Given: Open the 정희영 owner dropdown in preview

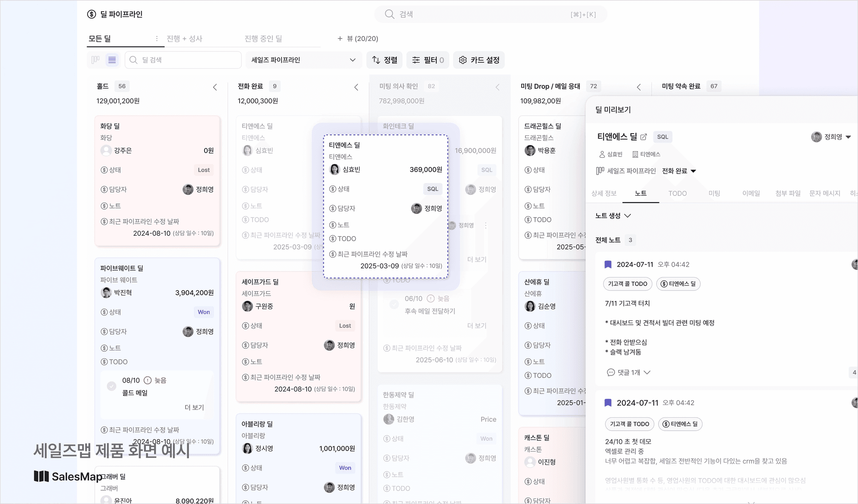Looking at the screenshot, I should pyautogui.click(x=831, y=137).
